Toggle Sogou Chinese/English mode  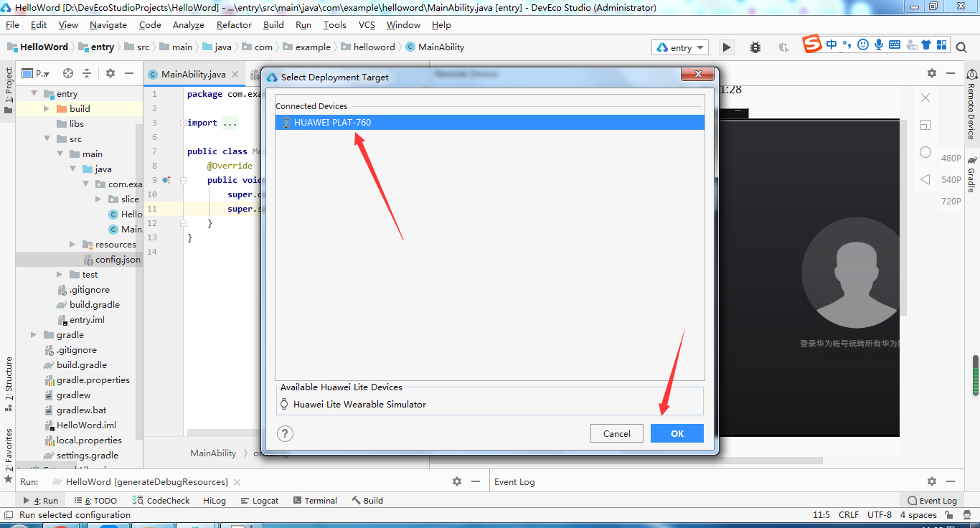click(x=831, y=44)
